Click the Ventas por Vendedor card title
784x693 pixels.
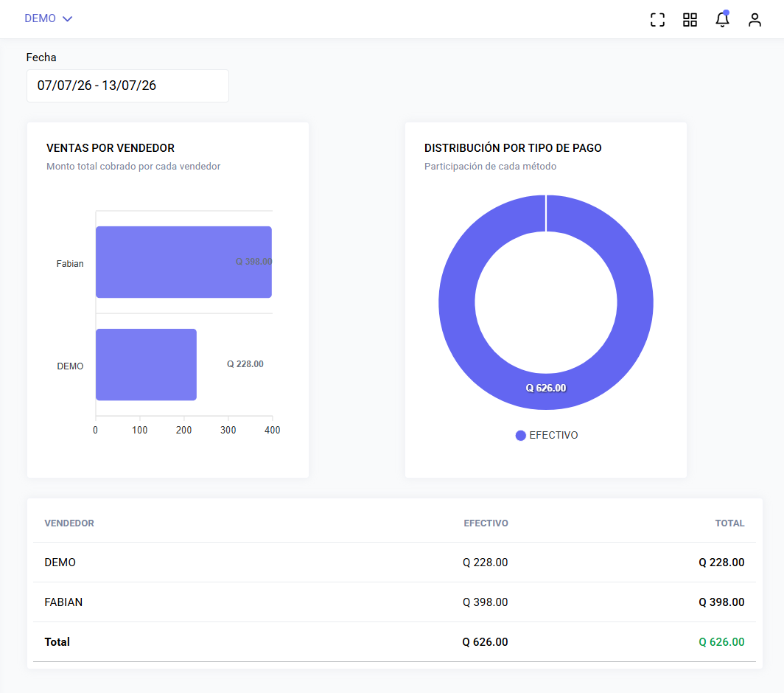[111, 148]
